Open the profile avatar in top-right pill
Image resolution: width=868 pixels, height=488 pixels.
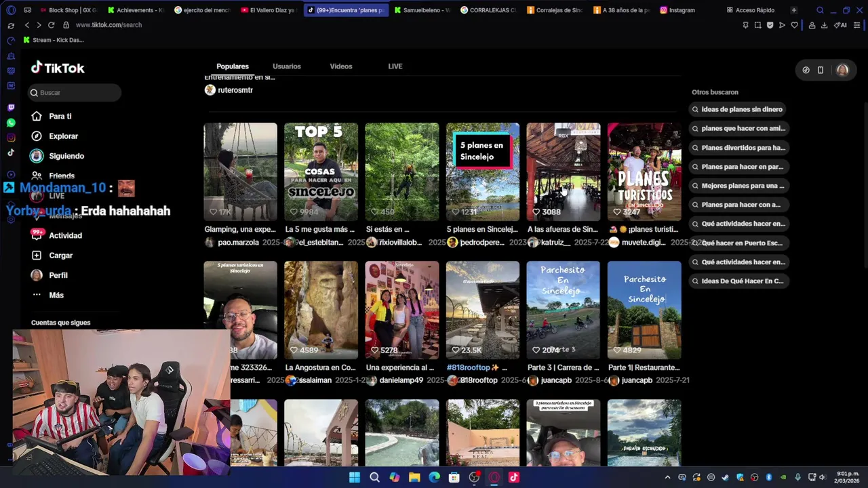(842, 70)
